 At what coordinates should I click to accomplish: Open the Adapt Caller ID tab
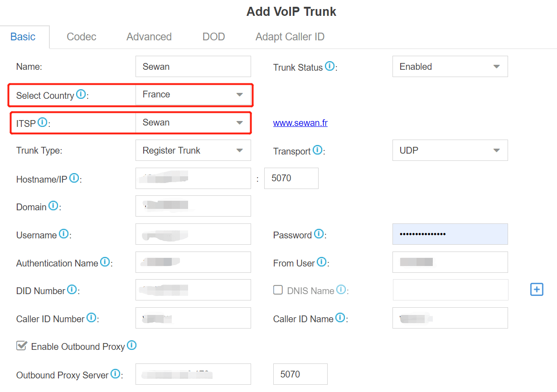click(290, 37)
